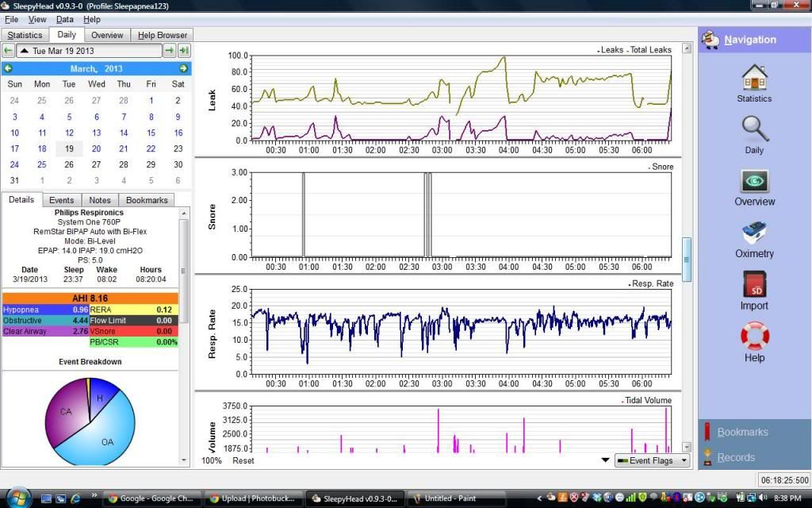The height and width of the screenshot is (508, 812).
Task: Show the previous month in the calendar
Action: pyautogui.click(x=8, y=68)
